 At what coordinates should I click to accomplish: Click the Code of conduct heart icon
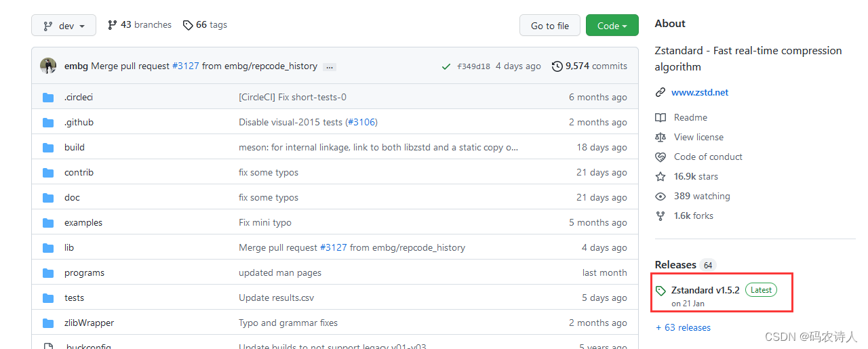click(660, 157)
